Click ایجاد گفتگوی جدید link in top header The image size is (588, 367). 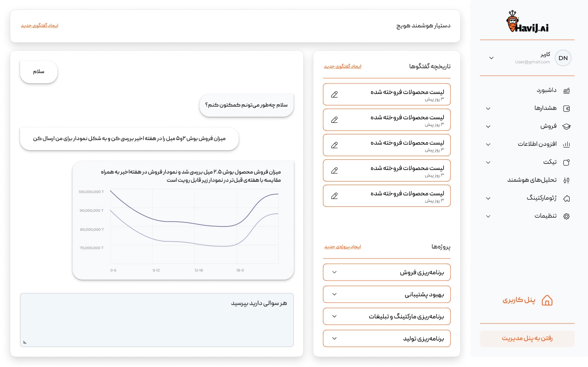(40, 26)
